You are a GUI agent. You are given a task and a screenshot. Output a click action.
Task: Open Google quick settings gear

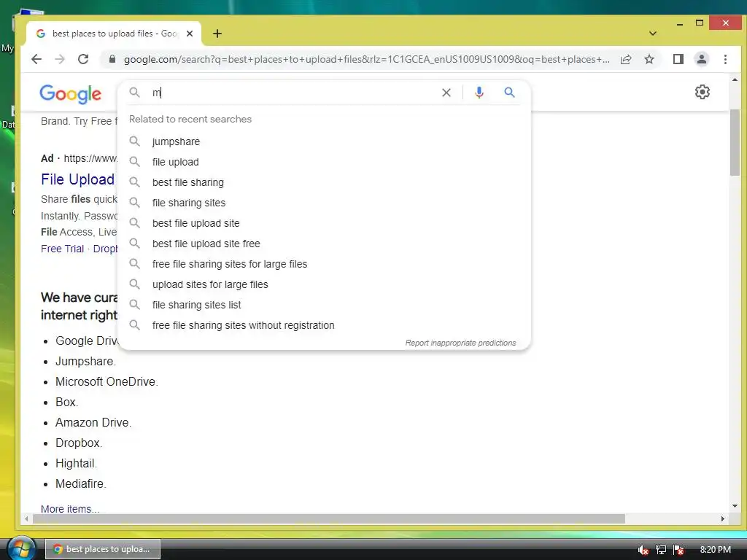[x=703, y=91]
